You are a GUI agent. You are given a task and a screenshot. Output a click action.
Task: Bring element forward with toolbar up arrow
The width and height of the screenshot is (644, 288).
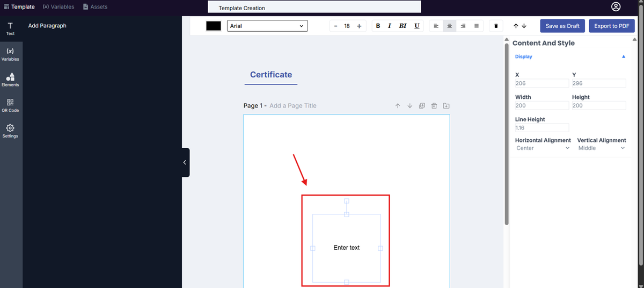point(516,26)
